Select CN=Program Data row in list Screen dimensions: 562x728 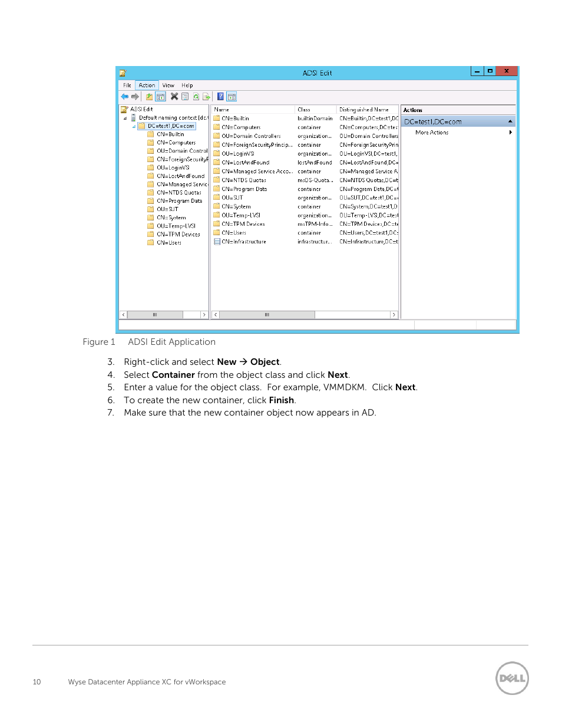tap(305, 189)
